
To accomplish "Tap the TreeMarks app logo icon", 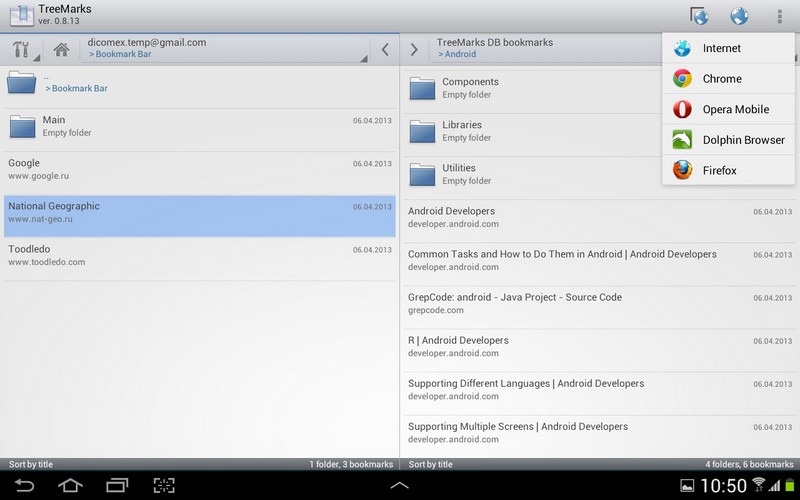I will [x=21, y=16].
